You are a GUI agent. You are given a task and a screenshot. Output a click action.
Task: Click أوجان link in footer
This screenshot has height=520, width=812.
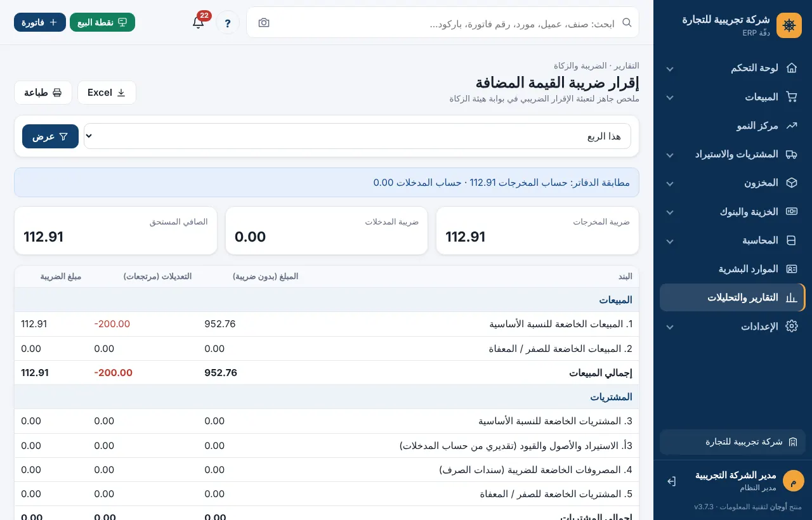(778, 507)
